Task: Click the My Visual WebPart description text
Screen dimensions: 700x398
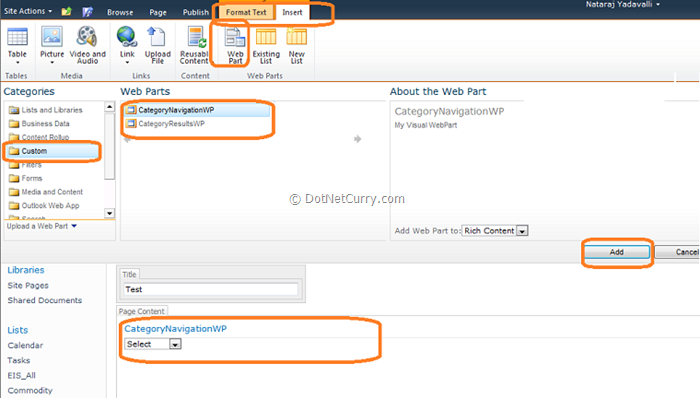Action: pyautogui.click(x=426, y=125)
